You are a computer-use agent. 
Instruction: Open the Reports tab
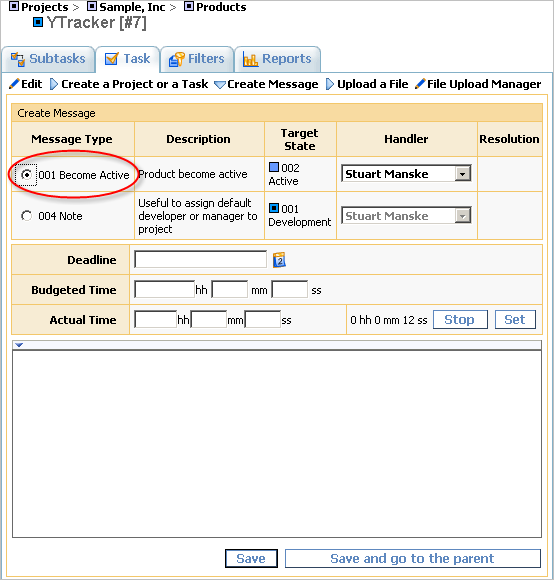[x=277, y=59]
